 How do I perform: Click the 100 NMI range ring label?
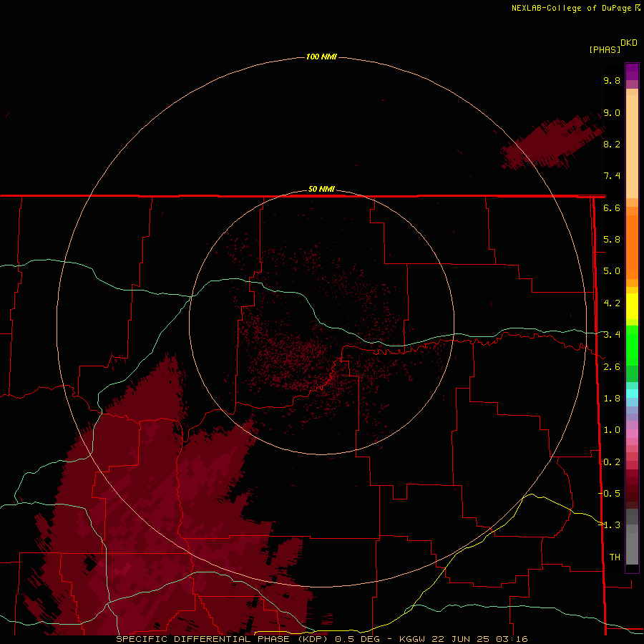[321, 57]
